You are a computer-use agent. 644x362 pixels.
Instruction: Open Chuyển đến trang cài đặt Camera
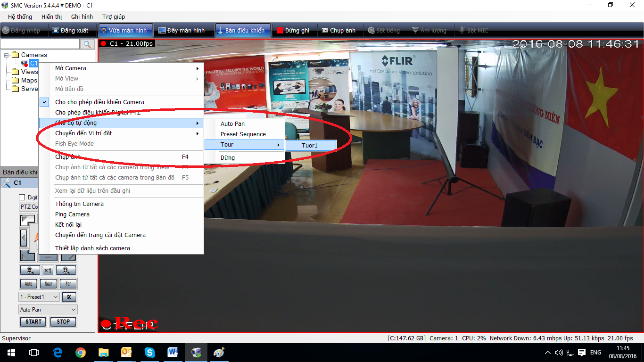click(121, 235)
